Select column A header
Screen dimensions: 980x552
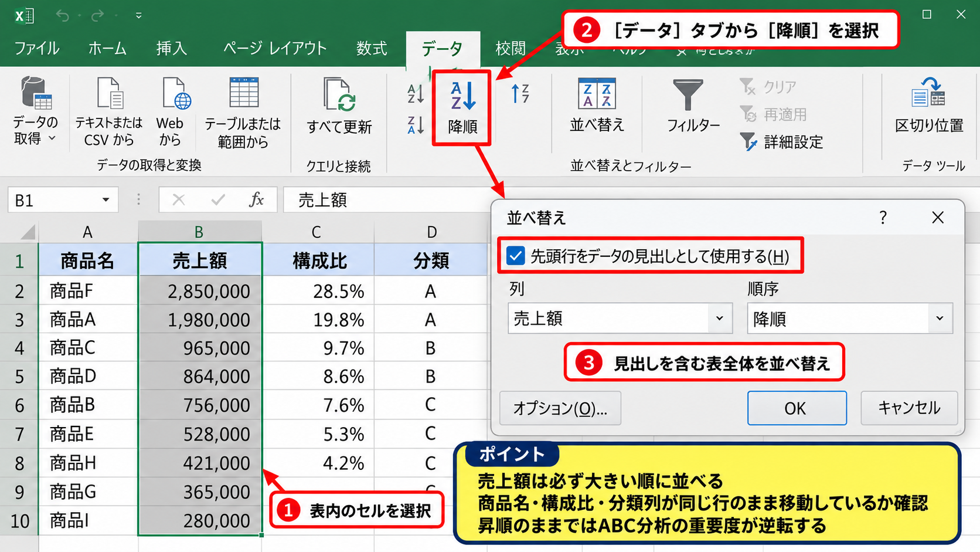coord(88,232)
